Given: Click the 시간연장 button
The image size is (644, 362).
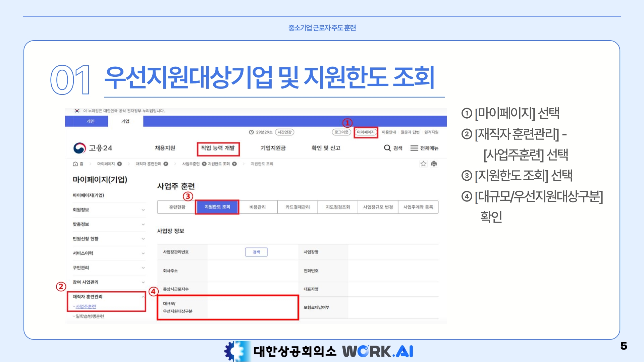Looking at the screenshot, I should [x=284, y=132].
